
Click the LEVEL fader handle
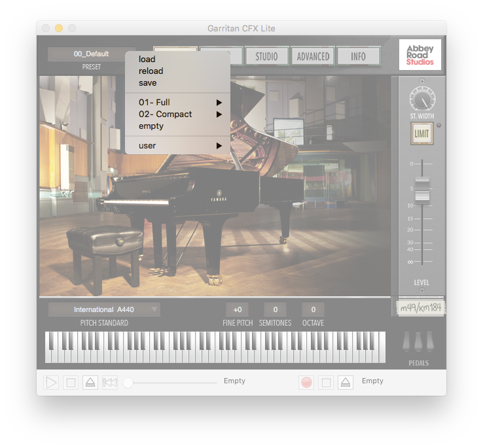click(422, 189)
